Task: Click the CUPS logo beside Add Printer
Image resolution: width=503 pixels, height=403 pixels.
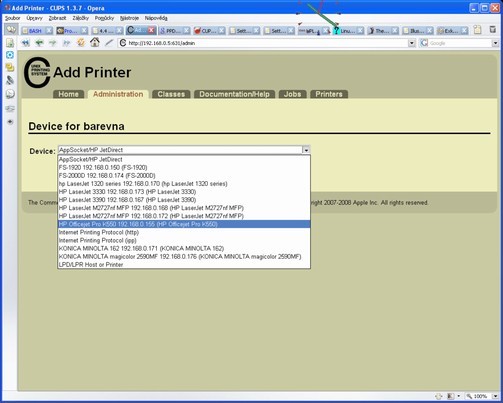Action: (x=37, y=72)
